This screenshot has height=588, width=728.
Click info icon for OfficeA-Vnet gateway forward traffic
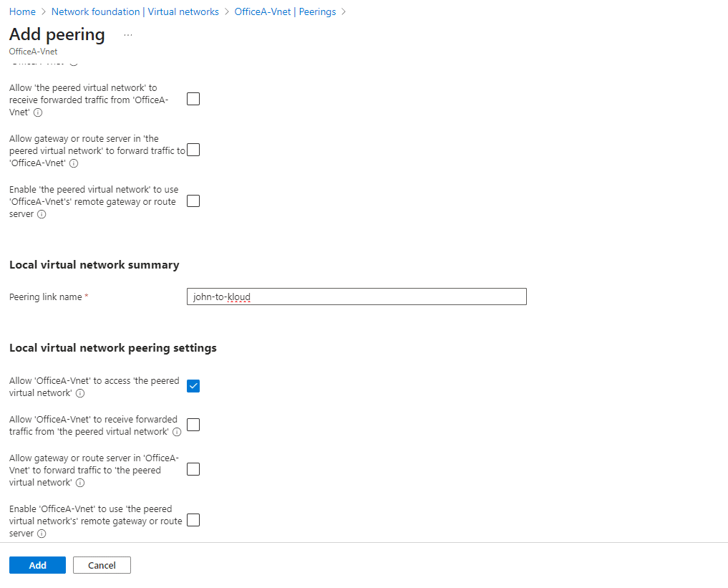click(x=80, y=483)
